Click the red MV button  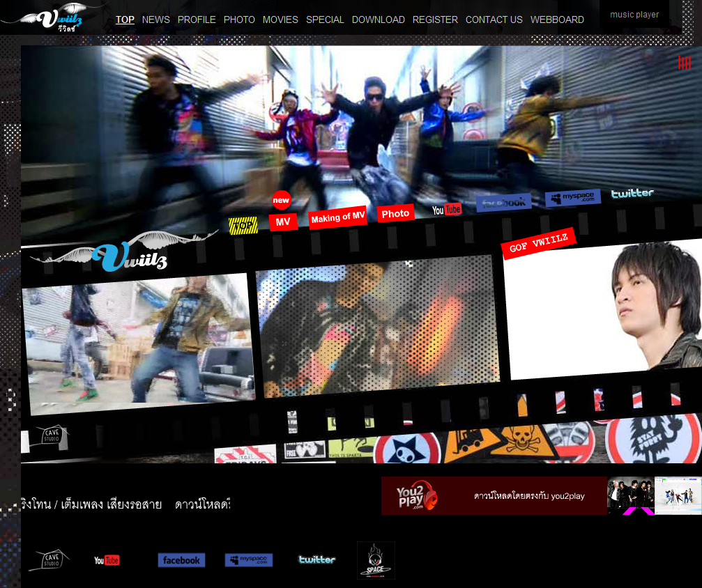283,222
